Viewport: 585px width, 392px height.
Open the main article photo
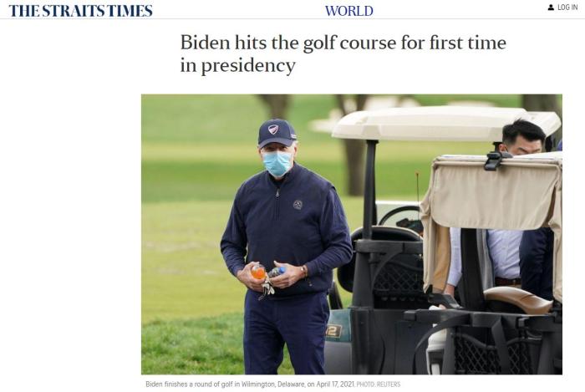(x=352, y=234)
